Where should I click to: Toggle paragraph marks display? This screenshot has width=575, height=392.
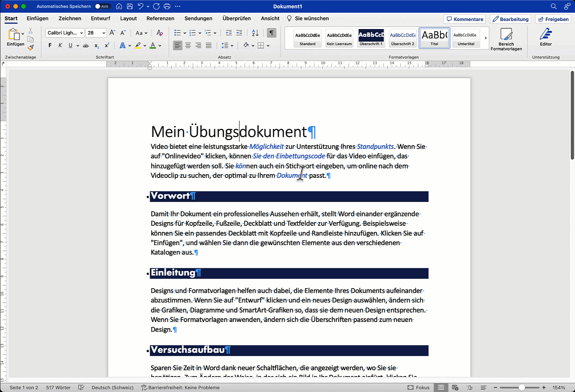pos(271,33)
